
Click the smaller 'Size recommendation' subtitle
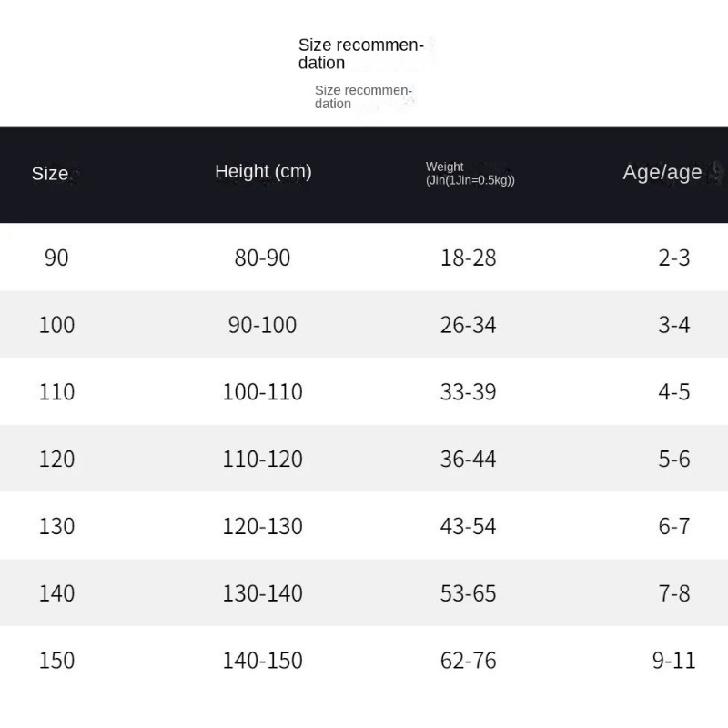tap(363, 96)
